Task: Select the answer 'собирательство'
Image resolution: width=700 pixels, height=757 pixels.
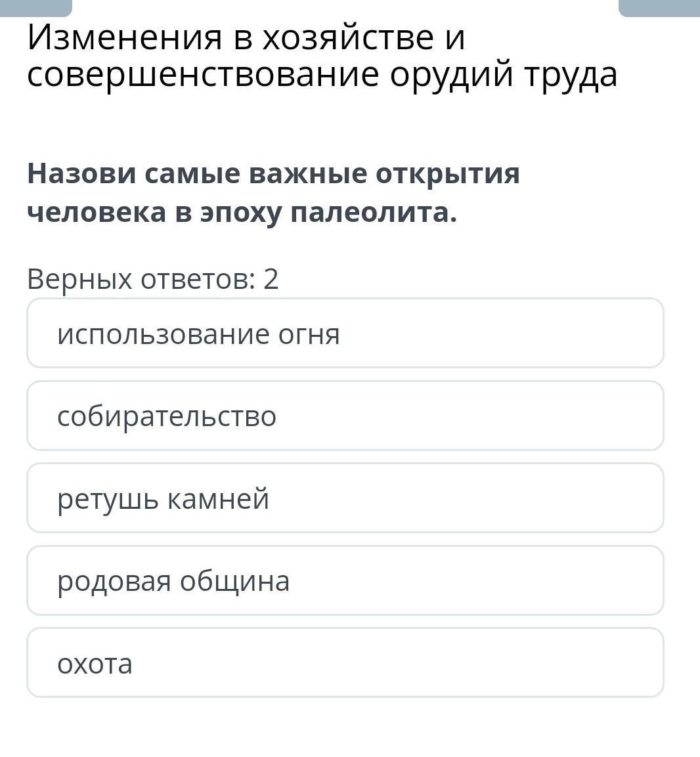Action: point(345,416)
